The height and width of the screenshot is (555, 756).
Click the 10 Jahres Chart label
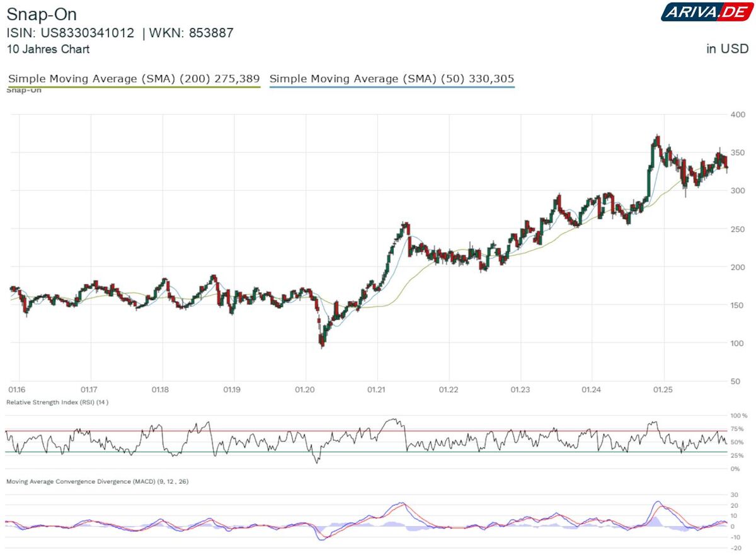[48, 49]
